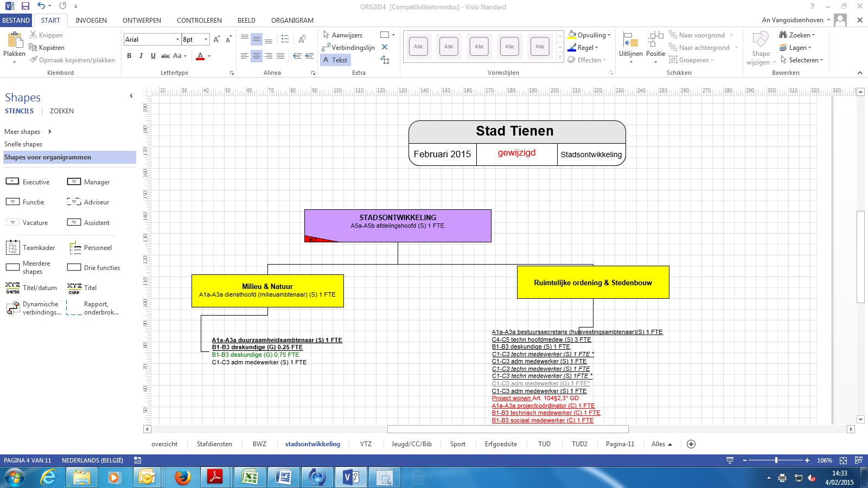Image resolution: width=868 pixels, height=488 pixels.
Task: Select the Manager shape stencil
Action: pos(88,182)
